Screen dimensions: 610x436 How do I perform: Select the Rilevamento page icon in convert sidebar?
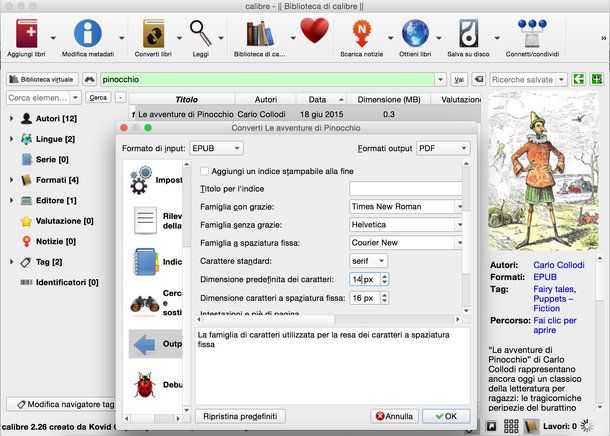(x=145, y=221)
